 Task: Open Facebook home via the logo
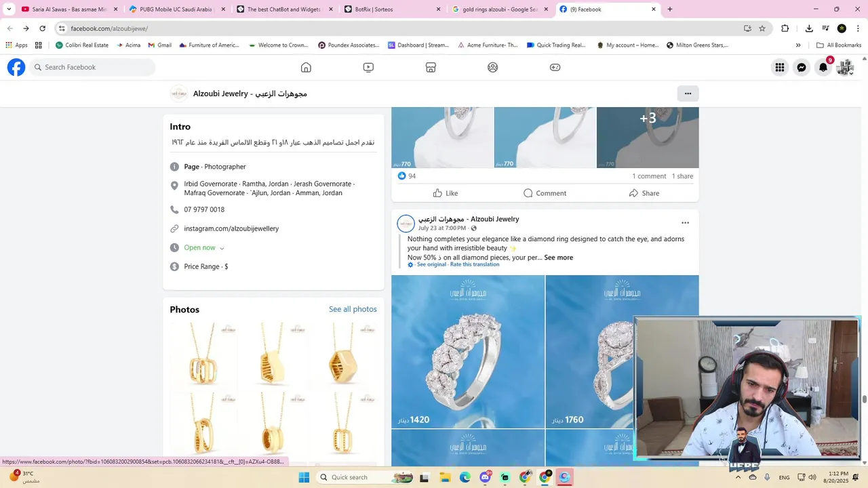(16, 67)
